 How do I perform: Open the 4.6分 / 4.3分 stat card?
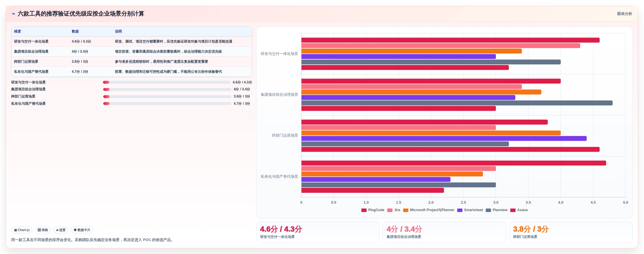(318, 232)
